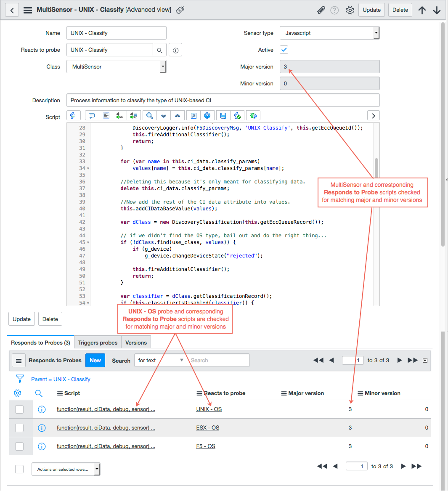
Task: Click the bottom Delete button
Action: click(x=50, y=319)
